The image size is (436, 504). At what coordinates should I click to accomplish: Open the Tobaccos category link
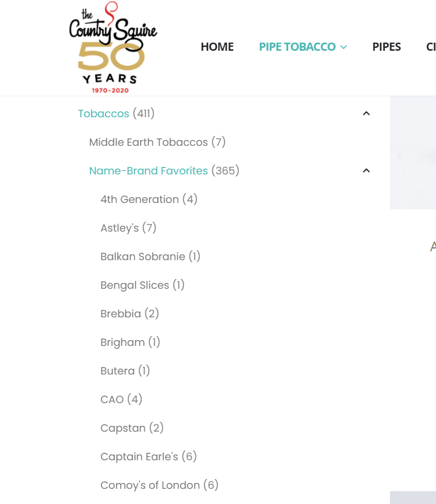(x=103, y=114)
